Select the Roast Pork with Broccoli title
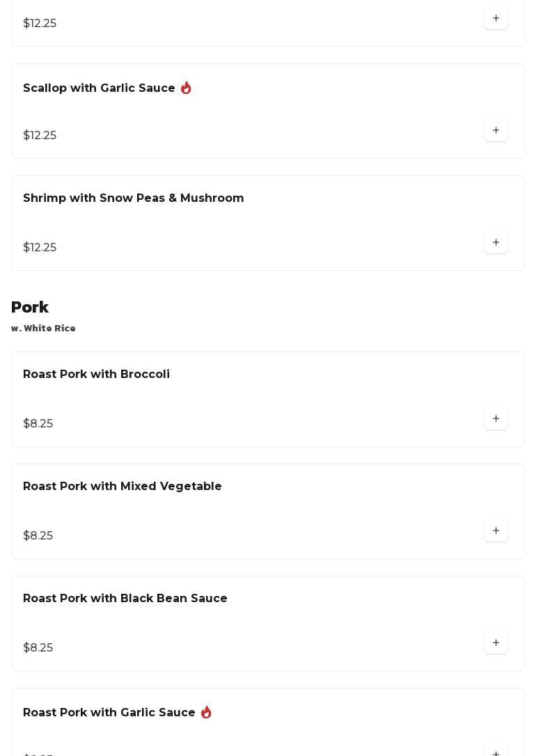This screenshot has height=756, width=536. tap(96, 375)
